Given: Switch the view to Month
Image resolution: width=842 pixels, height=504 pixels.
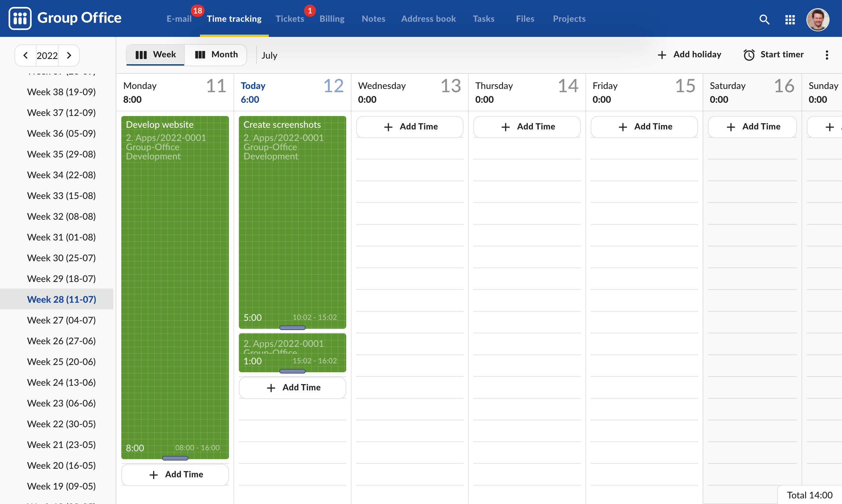Looking at the screenshot, I should [x=216, y=54].
